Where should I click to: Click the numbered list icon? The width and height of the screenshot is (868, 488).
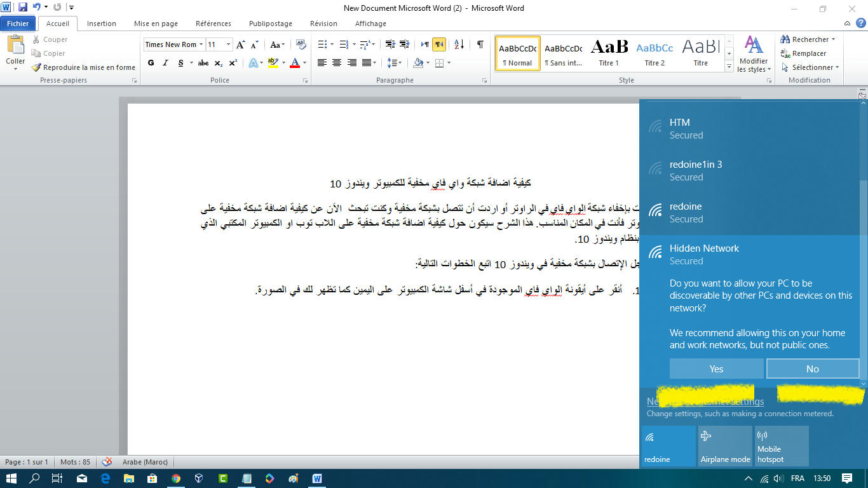pos(344,44)
